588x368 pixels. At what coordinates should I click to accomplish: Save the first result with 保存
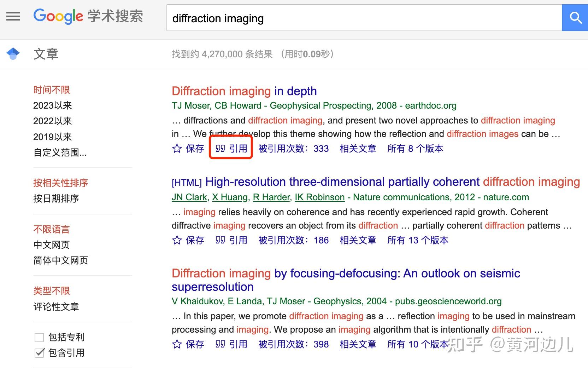tap(195, 148)
